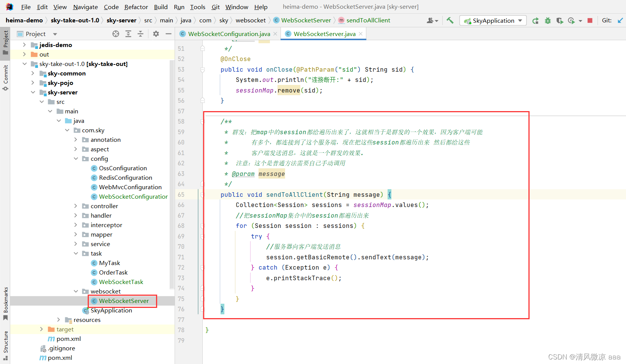The width and height of the screenshot is (626, 364).
Task: Toggle fold marker at sendToAllClient line 65
Action: (x=202, y=195)
